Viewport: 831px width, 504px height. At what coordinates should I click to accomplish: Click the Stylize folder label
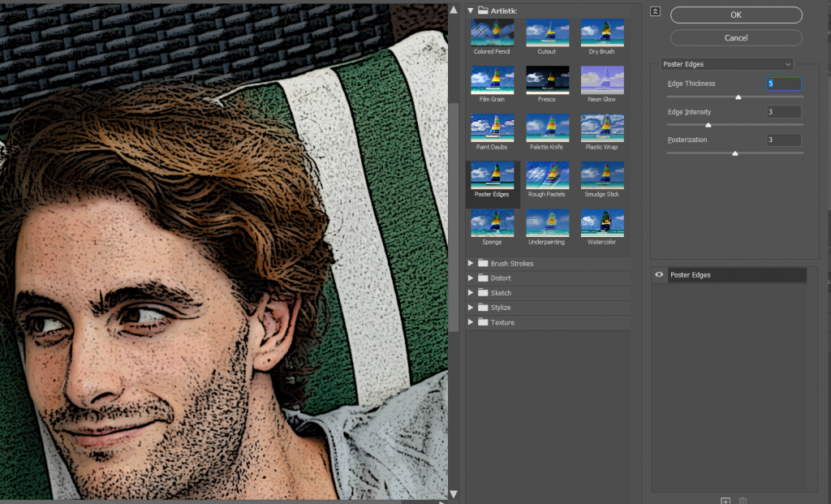pos(501,308)
